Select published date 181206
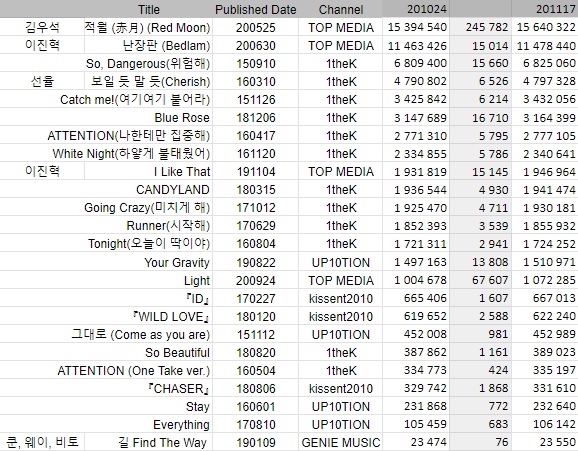Screen dimensions: 578x451 pos(255,117)
